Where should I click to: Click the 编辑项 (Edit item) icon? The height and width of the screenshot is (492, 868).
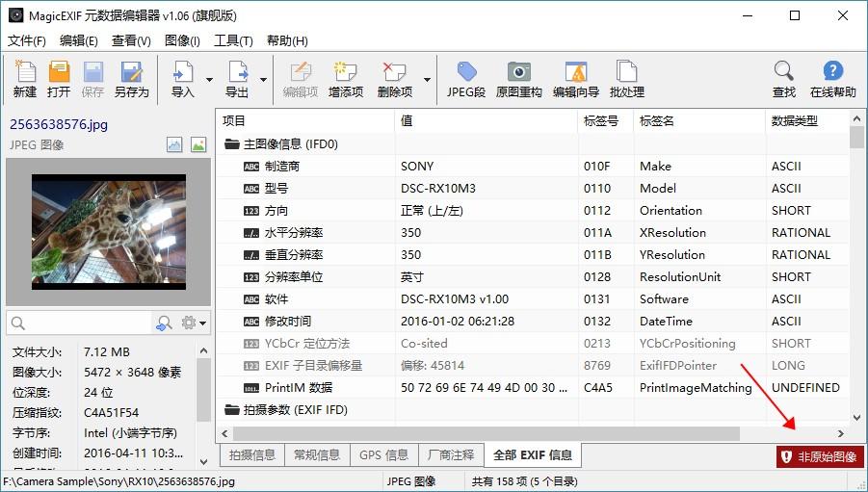(301, 71)
